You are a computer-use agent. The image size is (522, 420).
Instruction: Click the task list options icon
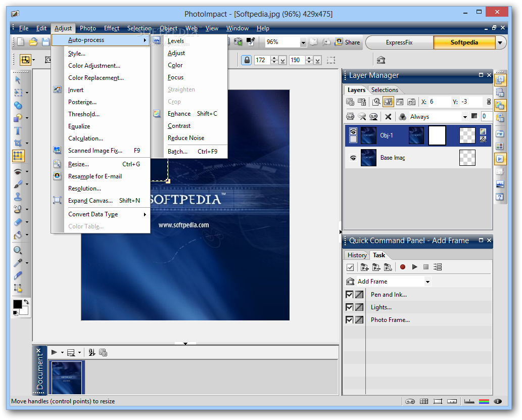(x=438, y=267)
